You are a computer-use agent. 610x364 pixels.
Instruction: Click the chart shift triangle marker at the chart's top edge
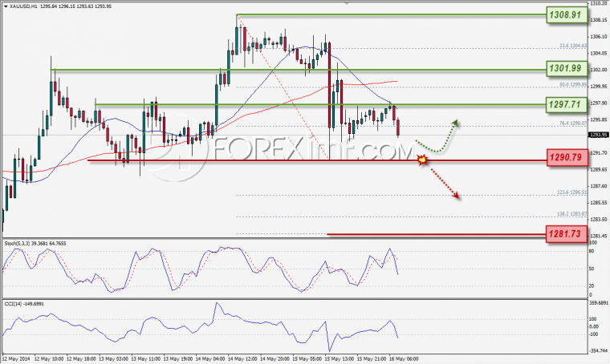click(x=347, y=3)
